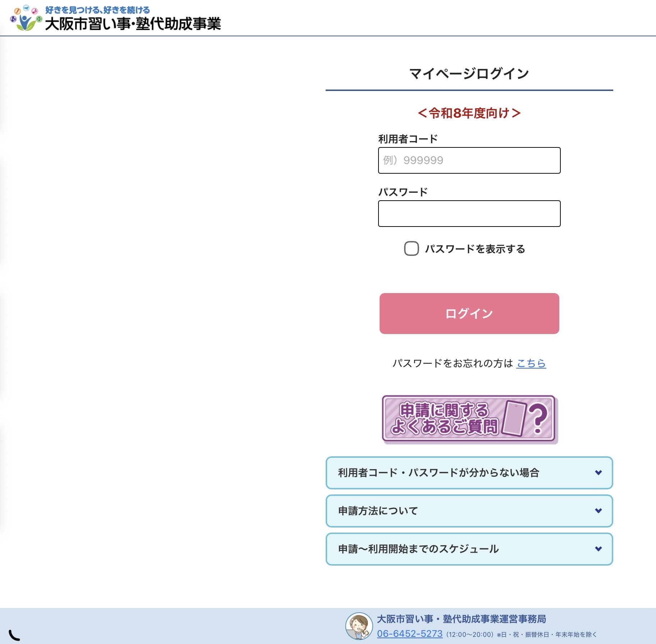Click chevron on 申請〜利用開始までのスケジュール row
The height and width of the screenshot is (644, 656).
598,549
